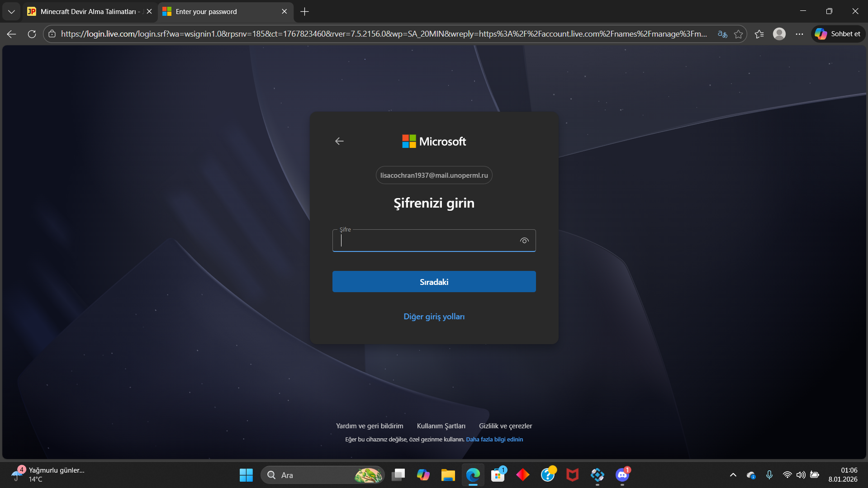
Task: Focus the login.live.com address bar
Action: point(384,34)
